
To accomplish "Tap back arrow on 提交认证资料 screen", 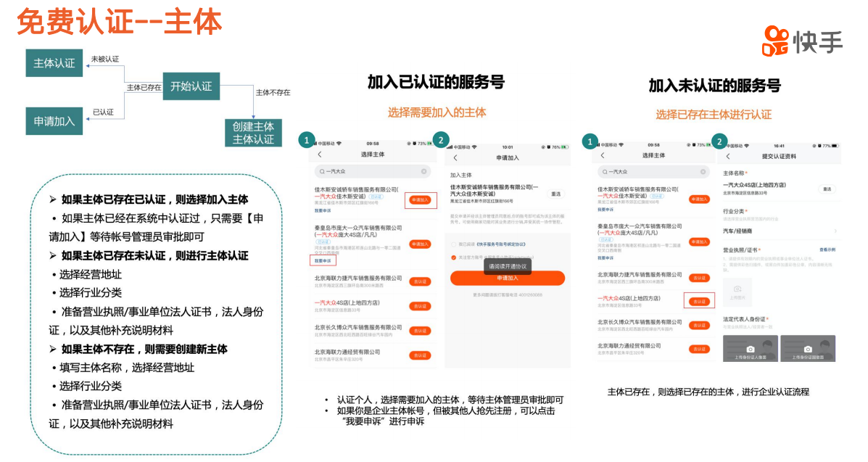I will (x=728, y=157).
